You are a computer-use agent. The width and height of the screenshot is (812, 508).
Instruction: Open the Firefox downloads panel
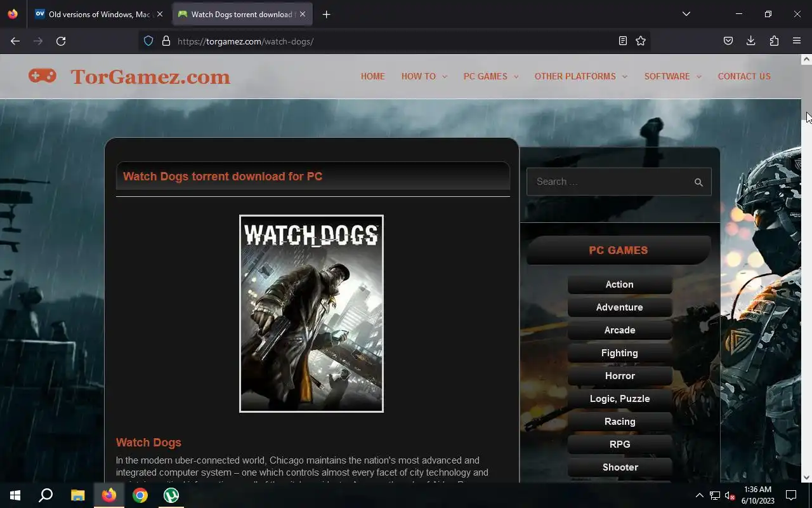(x=750, y=41)
